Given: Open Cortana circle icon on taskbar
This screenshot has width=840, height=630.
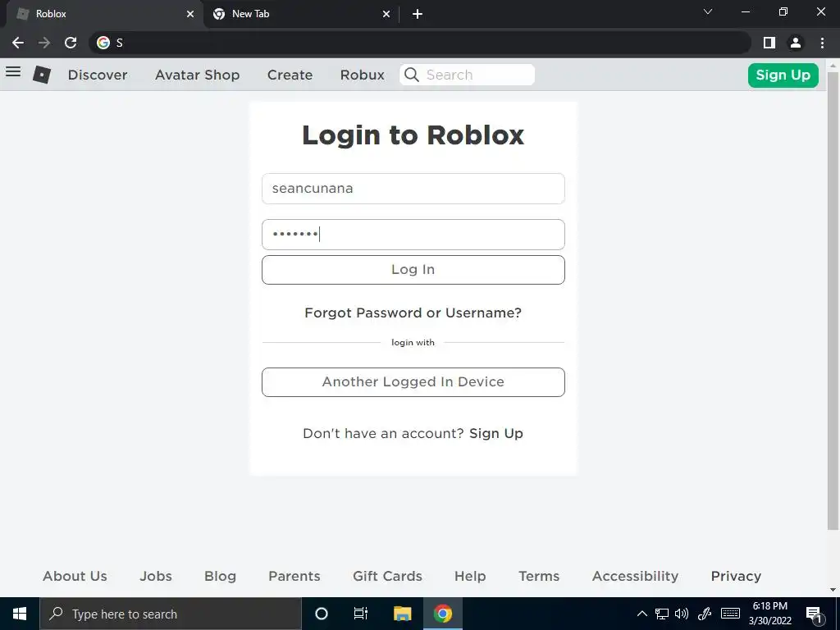Looking at the screenshot, I should [x=322, y=614].
